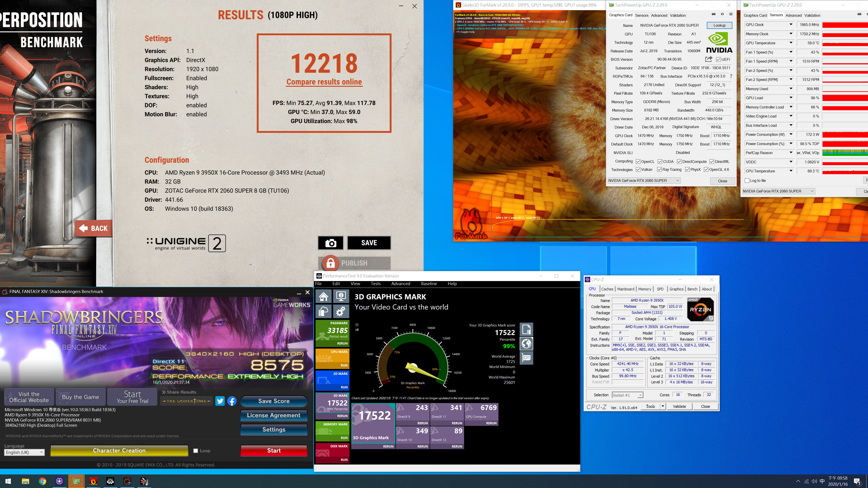Open the GPU Clock sensor dropdown arrow
This screenshot has height=488, width=868.
point(791,25)
